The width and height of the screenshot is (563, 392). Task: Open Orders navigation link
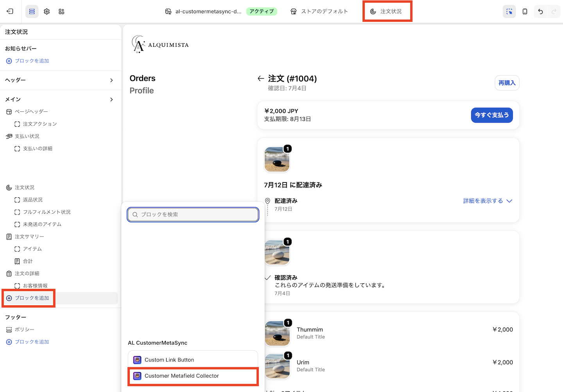point(143,78)
